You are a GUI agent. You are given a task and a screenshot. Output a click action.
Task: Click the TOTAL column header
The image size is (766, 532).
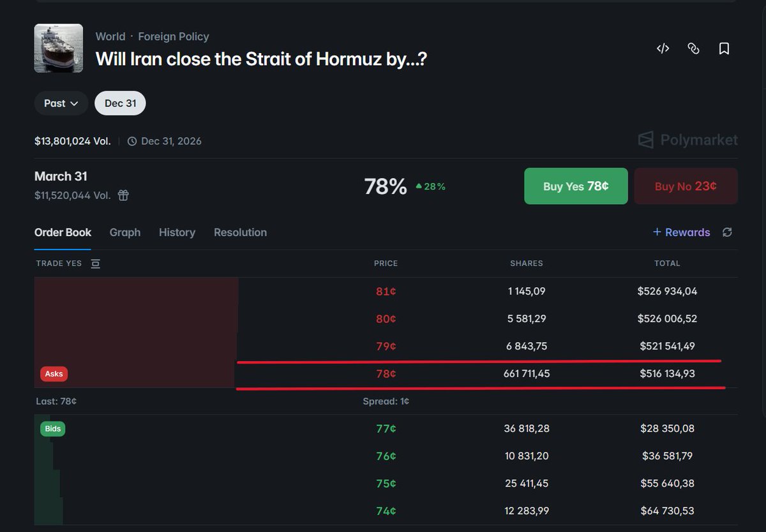pos(667,263)
